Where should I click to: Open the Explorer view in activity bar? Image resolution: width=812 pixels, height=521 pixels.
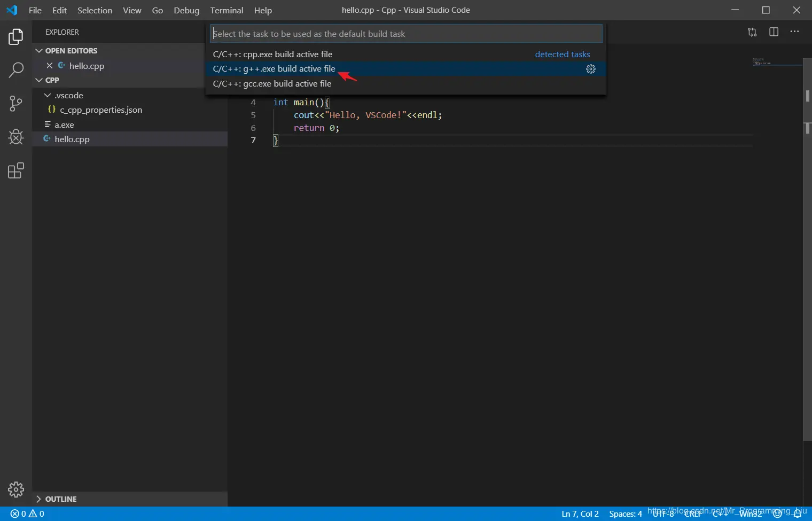pos(16,37)
